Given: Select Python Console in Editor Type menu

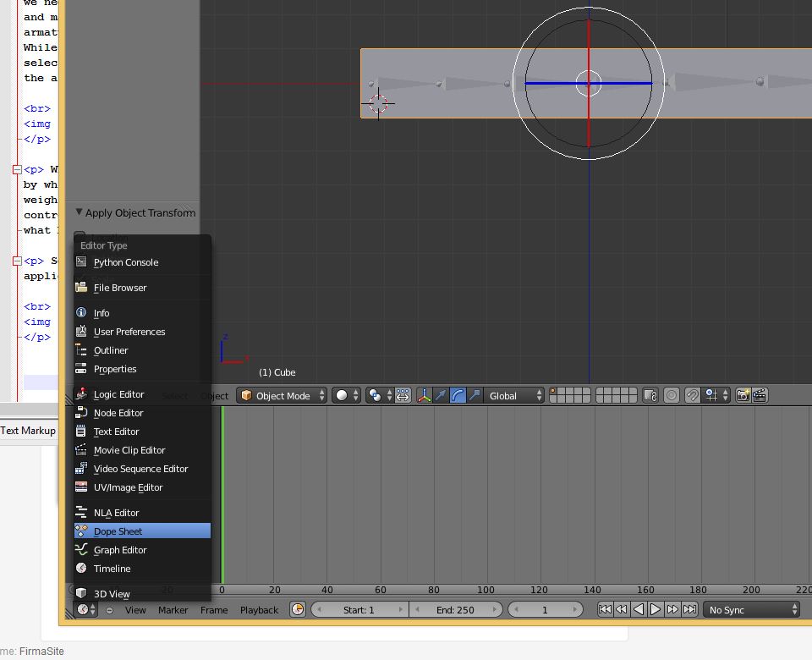Looking at the screenshot, I should [142, 262].
